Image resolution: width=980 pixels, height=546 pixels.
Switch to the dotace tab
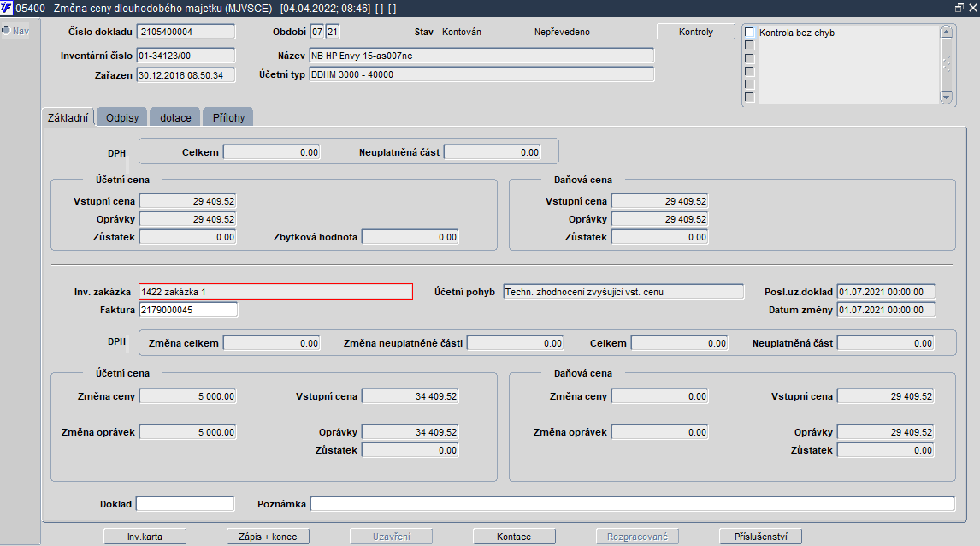tap(175, 117)
